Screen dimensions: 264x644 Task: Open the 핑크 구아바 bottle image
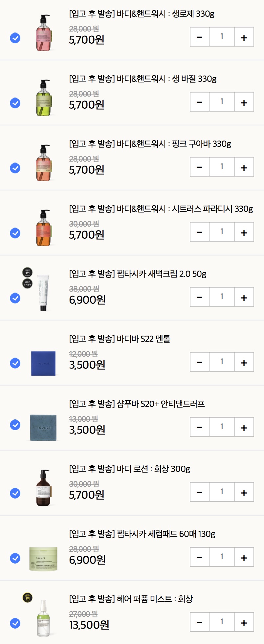point(43,163)
